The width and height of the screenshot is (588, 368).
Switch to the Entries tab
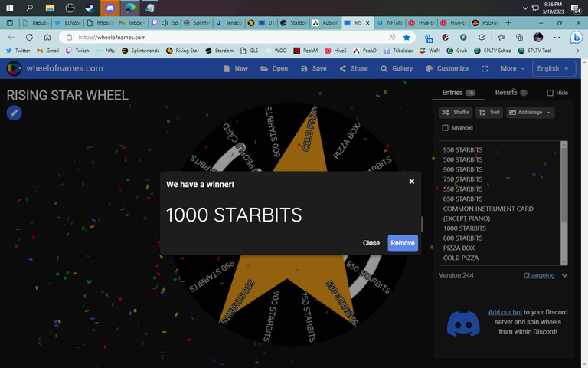(x=459, y=93)
